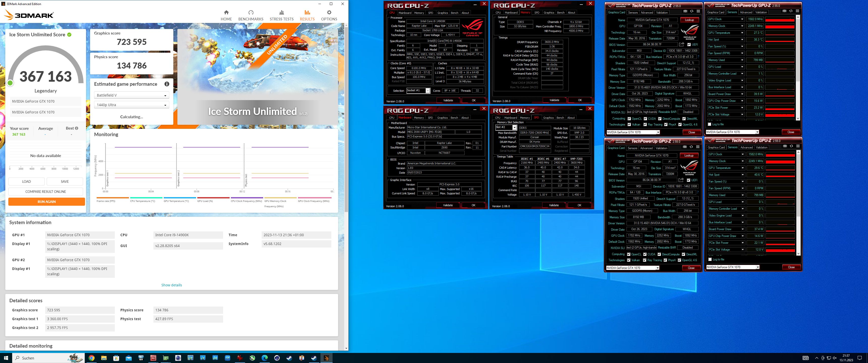Click refresh icon in lower GPU-Z Graphics Card window
Viewport: 868px width, 363px height.
click(x=691, y=147)
